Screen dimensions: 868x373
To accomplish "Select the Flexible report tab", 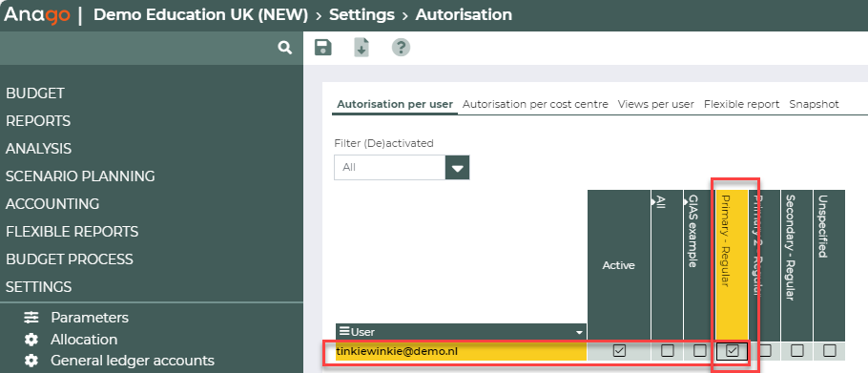I will tap(741, 104).
